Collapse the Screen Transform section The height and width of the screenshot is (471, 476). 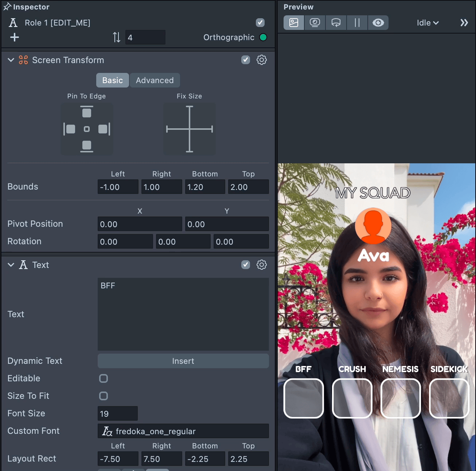tap(11, 60)
